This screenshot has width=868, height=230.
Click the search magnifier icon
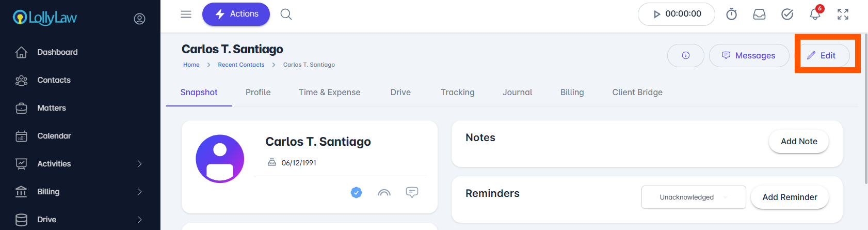(x=286, y=14)
